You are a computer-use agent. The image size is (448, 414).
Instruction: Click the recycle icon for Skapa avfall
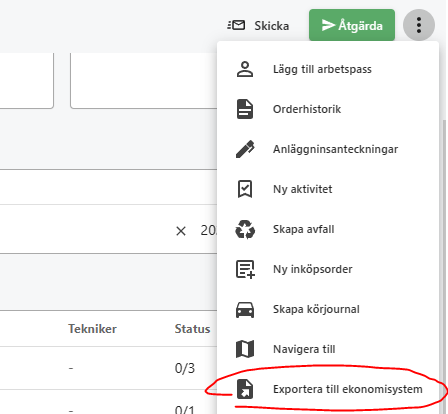click(x=245, y=229)
